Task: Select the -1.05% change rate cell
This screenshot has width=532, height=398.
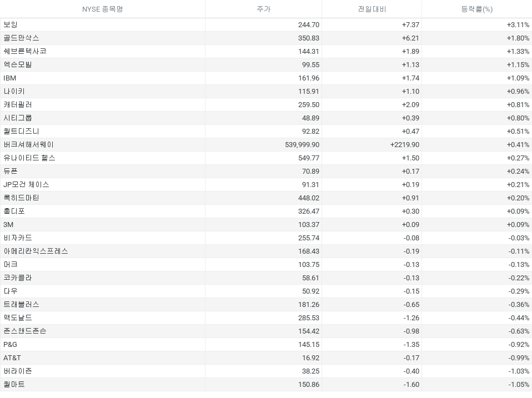Action: [519, 384]
